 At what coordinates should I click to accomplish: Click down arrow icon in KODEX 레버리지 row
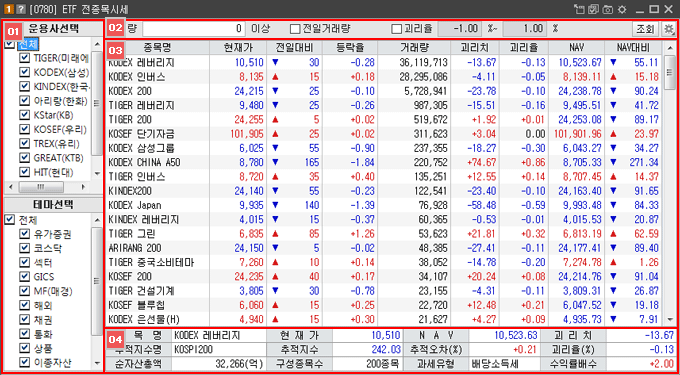pos(274,62)
